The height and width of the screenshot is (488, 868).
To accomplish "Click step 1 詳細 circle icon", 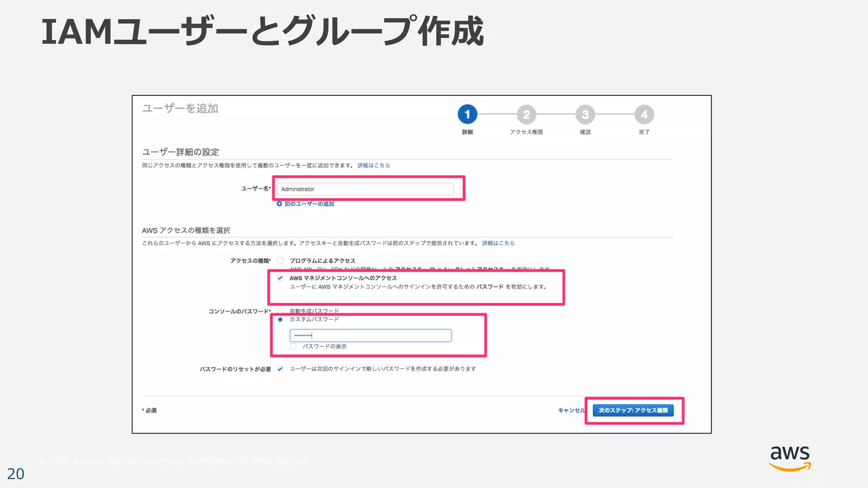I will click(x=467, y=114).
